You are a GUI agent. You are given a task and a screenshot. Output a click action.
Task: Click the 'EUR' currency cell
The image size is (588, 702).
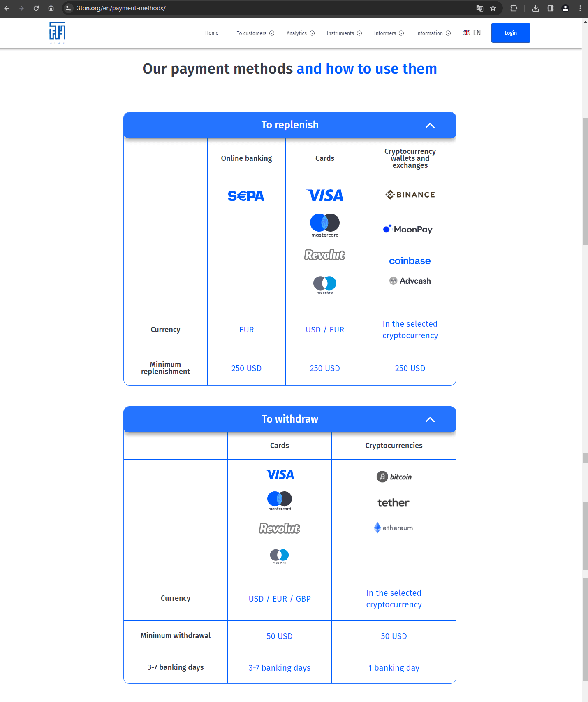tap(247, 330)
